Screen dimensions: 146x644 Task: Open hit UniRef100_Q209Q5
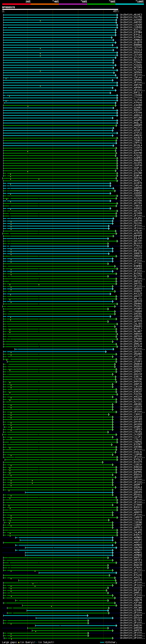[131, 20]
